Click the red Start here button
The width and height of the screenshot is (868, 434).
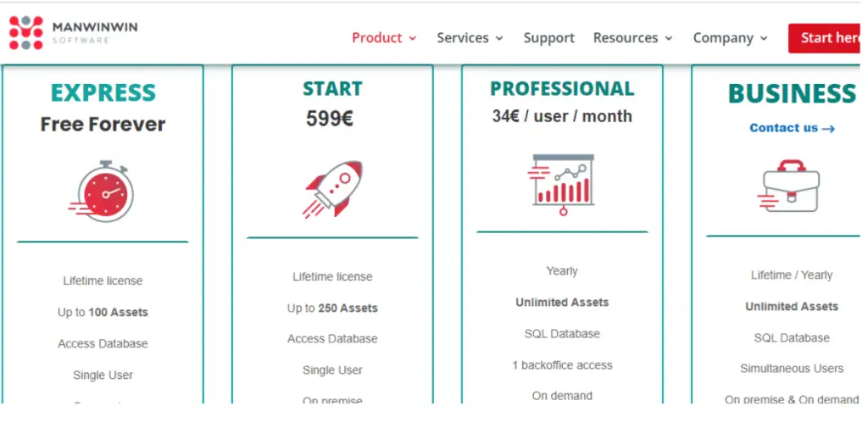tap(825, 38)
